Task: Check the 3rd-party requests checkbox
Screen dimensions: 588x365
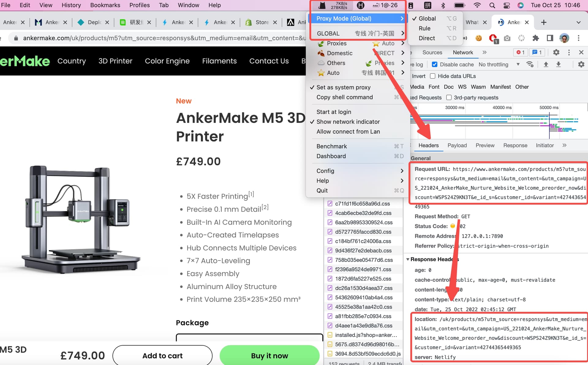Action: 449,97
